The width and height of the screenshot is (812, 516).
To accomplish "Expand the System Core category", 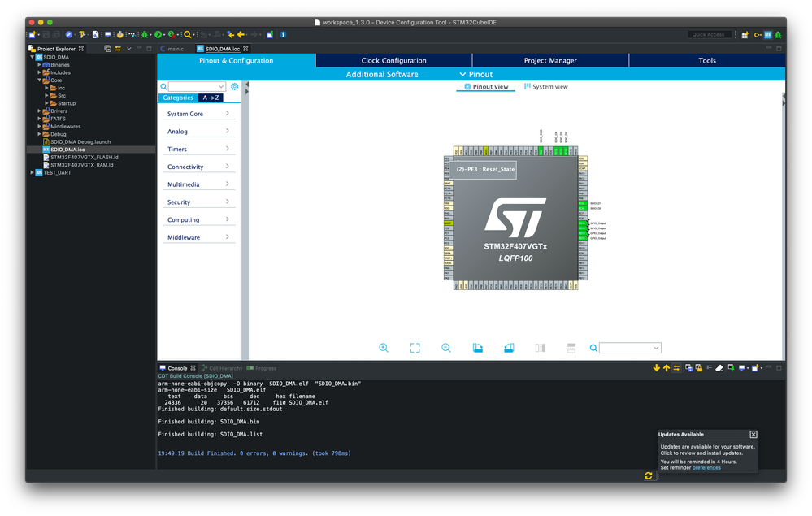I will 198,113.
